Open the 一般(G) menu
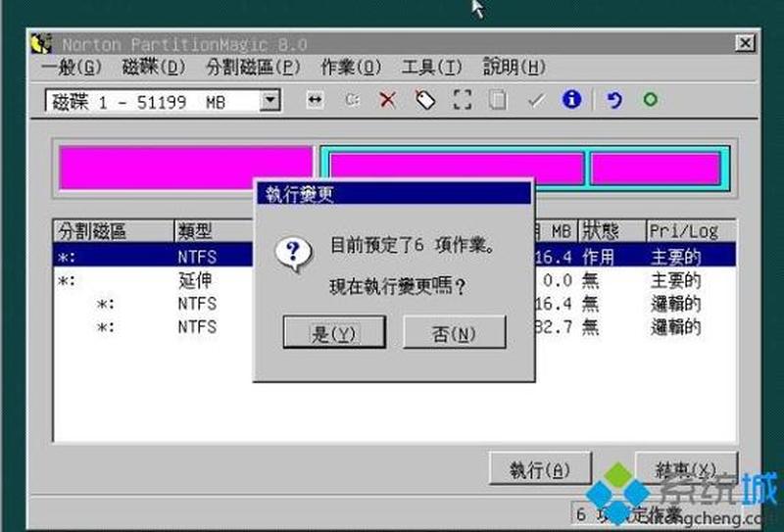784x532 pixels. coord(72,67)
